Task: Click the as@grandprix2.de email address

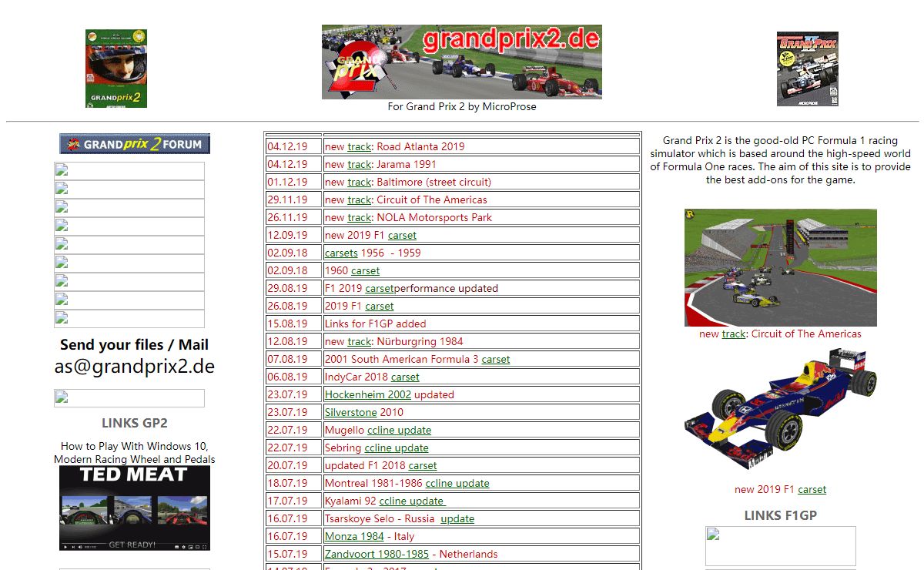Action: click(135, 367)
